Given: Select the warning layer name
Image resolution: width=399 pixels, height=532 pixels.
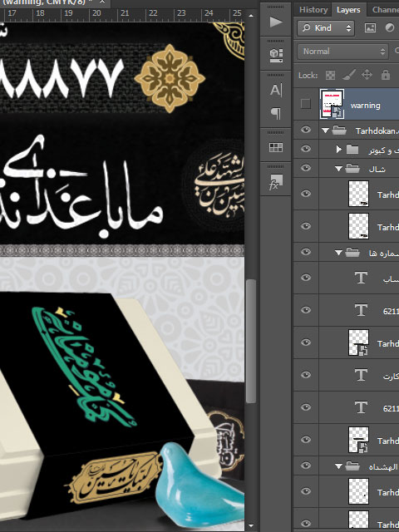Looking at the screenshot, I should tap(365, 106).
